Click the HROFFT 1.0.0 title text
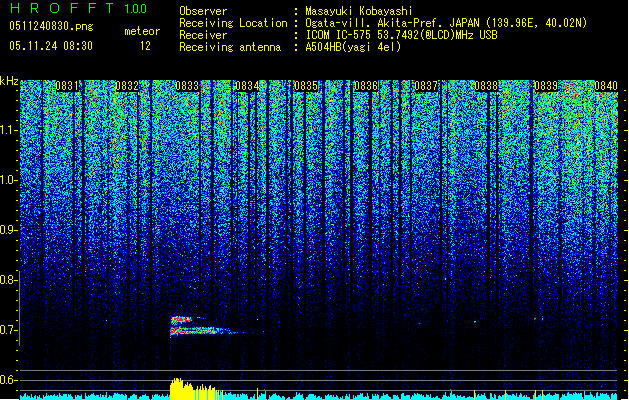This screenshot has width=629, height=400. [78, 8]
